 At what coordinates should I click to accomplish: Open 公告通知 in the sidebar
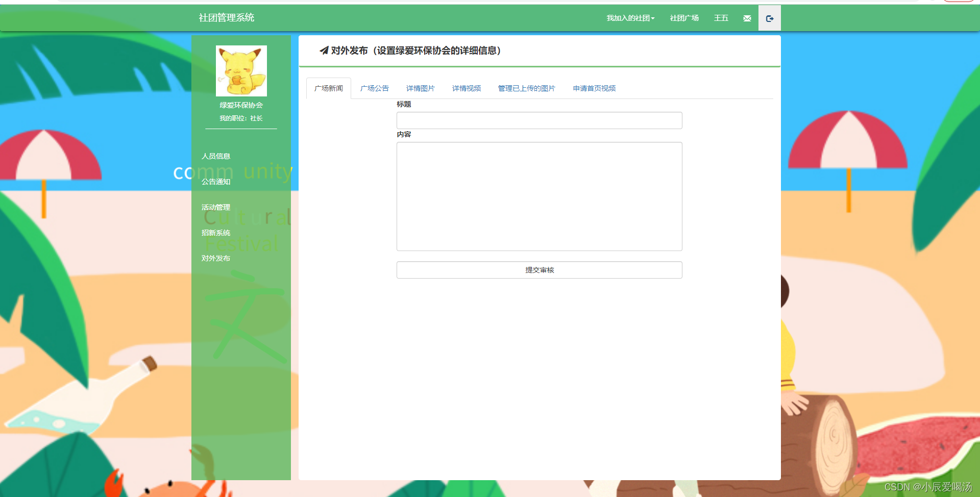pyautogui.click(x=216, y=182)
